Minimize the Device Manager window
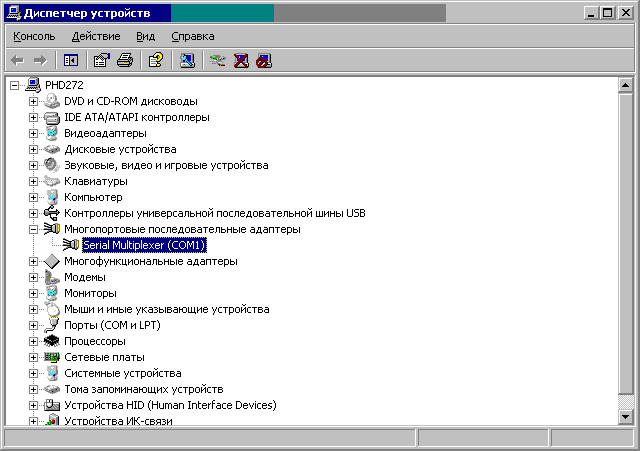This screenshot has height=451, width=640. point(591,13)
